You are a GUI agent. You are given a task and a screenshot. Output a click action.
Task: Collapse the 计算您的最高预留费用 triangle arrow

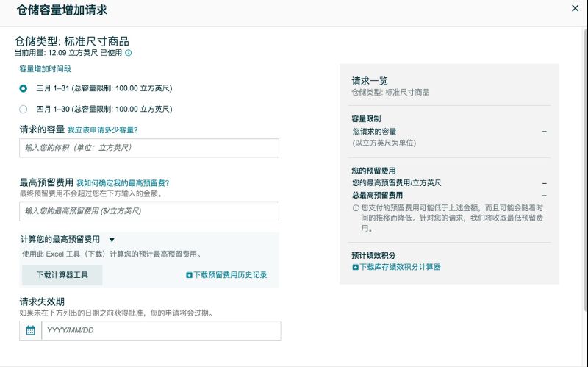pyautogui.click(x=112, y=240)
